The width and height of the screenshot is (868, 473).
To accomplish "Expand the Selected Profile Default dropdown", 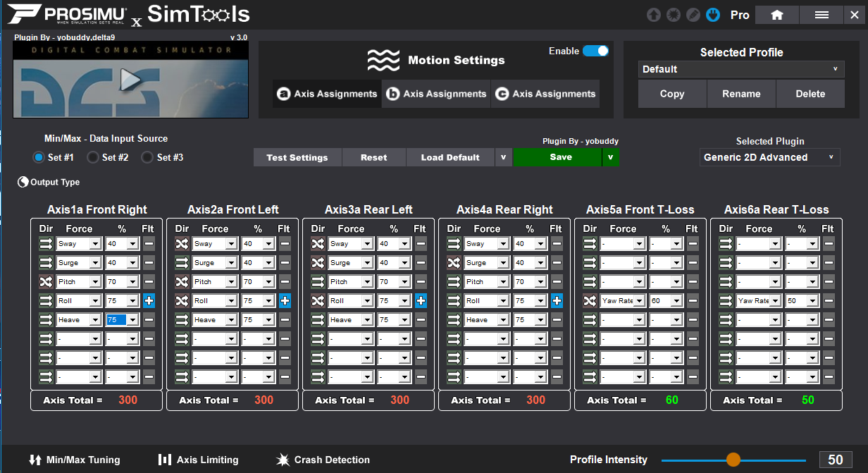I will click(741, 69).
